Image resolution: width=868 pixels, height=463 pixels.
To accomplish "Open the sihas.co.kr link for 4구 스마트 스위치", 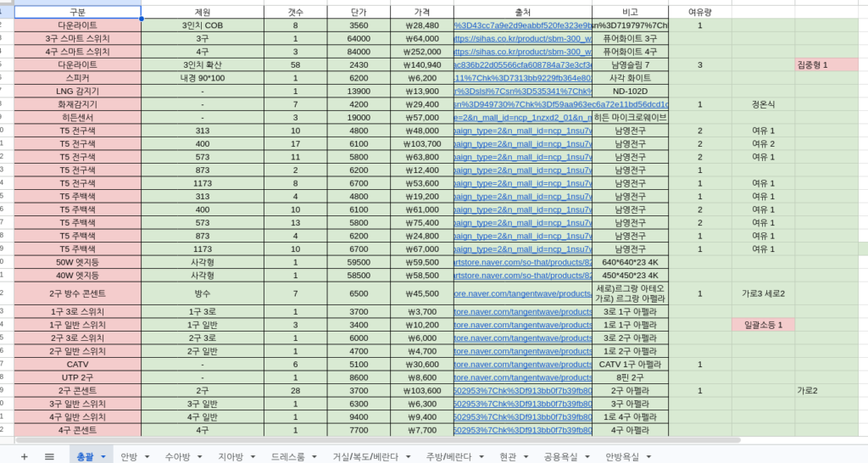I will (x=522, y=52).
